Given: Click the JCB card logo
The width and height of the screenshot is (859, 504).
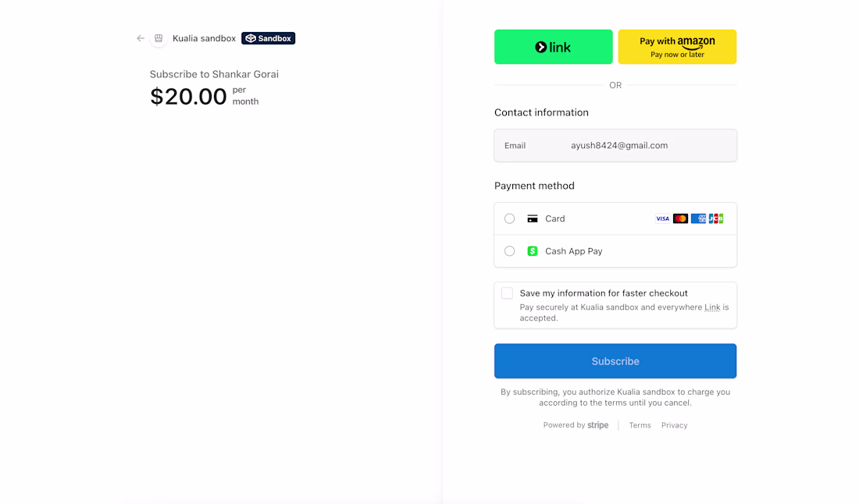Looking at the screenshot, I should click(716, 219).
